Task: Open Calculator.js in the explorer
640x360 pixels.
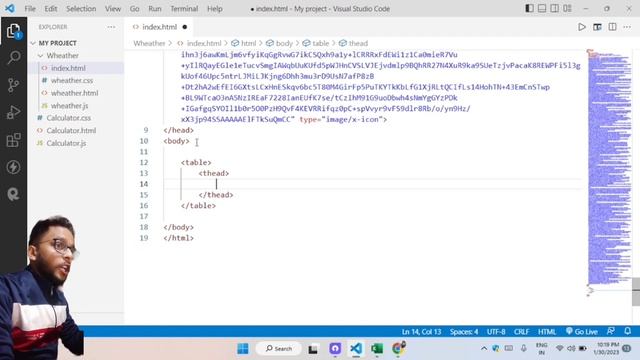Action: [x=66, y=143]
